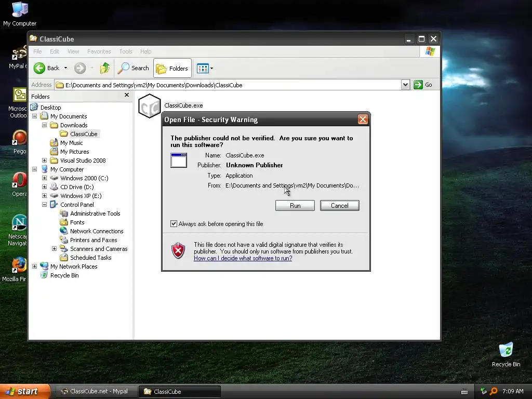Screen dimensions: 532x399
Task: Click the red shield warning icon
Action: [178, 251]
